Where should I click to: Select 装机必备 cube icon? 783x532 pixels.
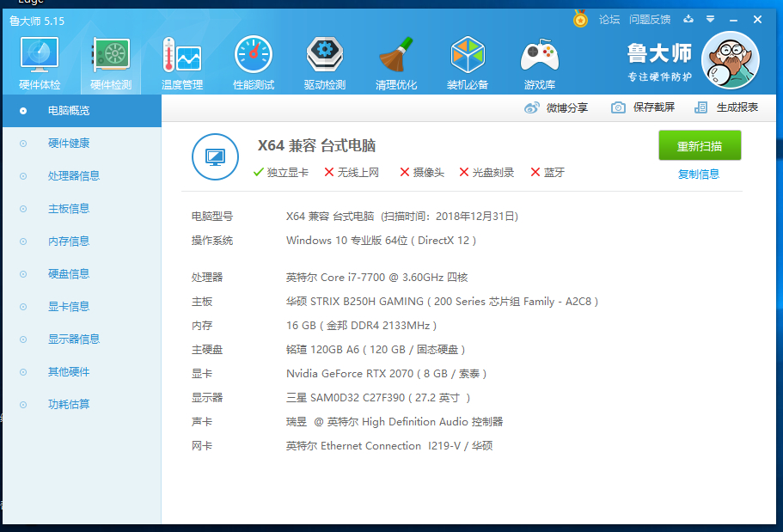[x=468, y=55]
